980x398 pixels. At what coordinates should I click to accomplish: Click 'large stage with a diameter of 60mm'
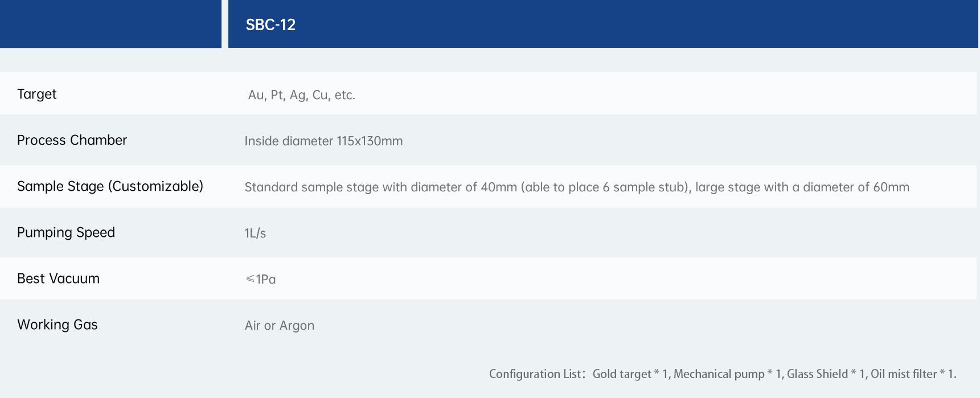pos(802,187)
